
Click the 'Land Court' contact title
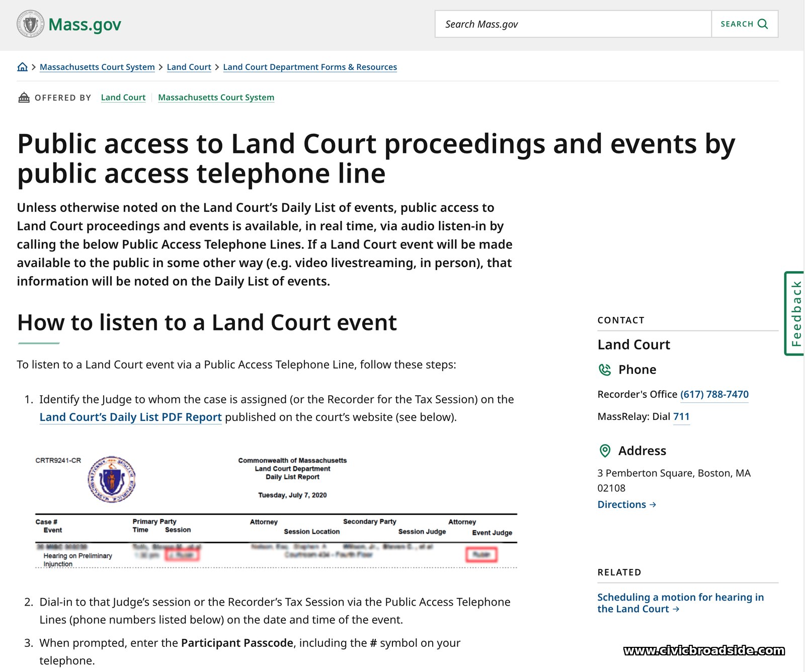pos(634,345)
